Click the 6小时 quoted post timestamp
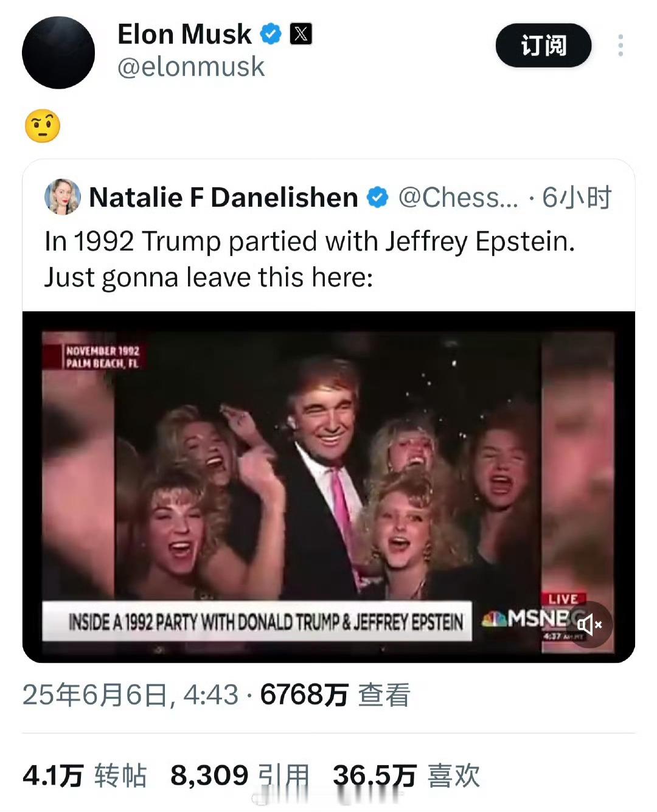 pos(577,197)
